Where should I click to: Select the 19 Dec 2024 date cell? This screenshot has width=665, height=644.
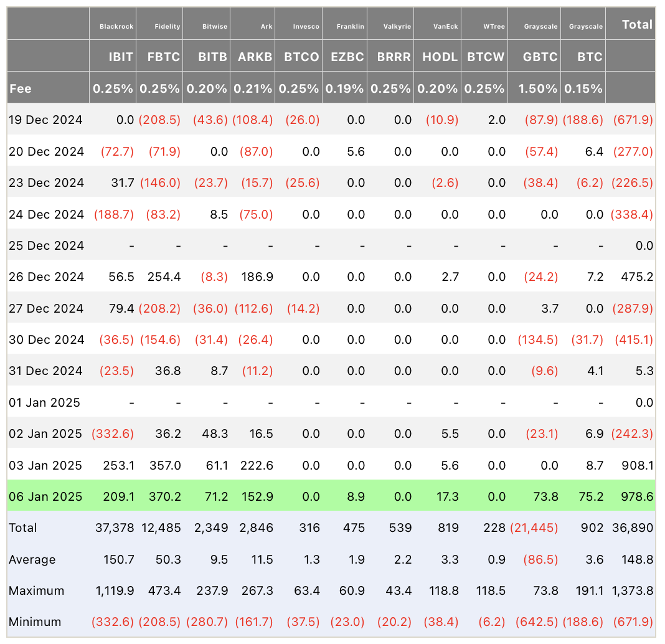coord(45,120)
